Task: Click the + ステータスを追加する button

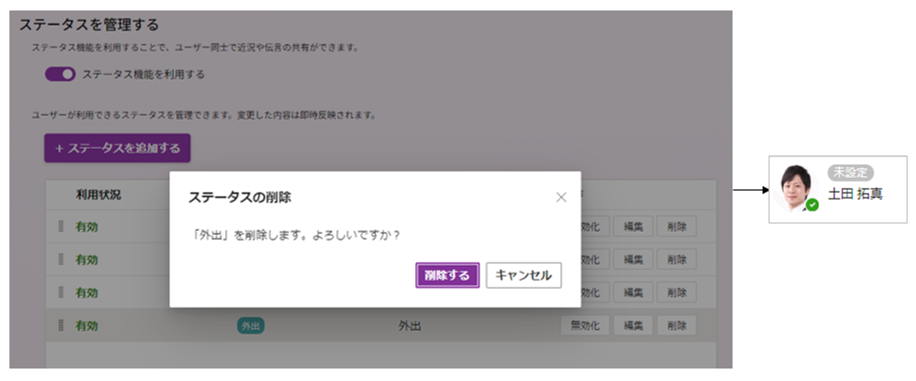Action: [117, 148]
